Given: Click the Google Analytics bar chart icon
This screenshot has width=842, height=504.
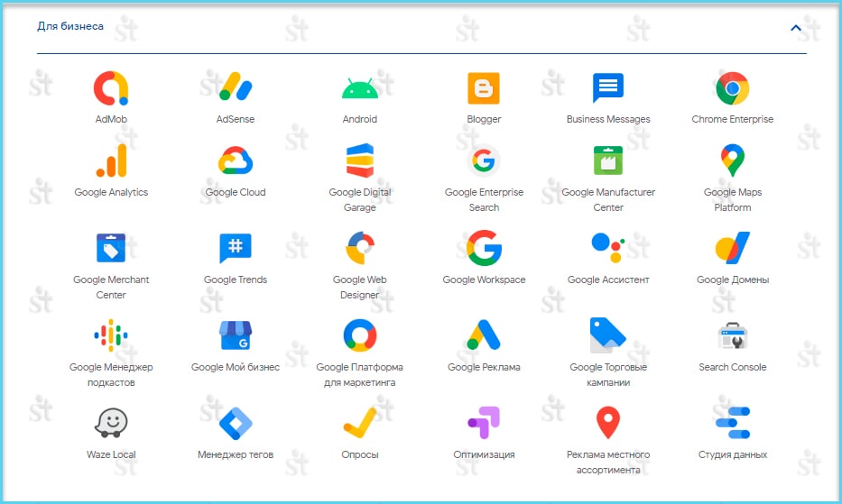Looking at the screenshot, I should pos(111,160).
